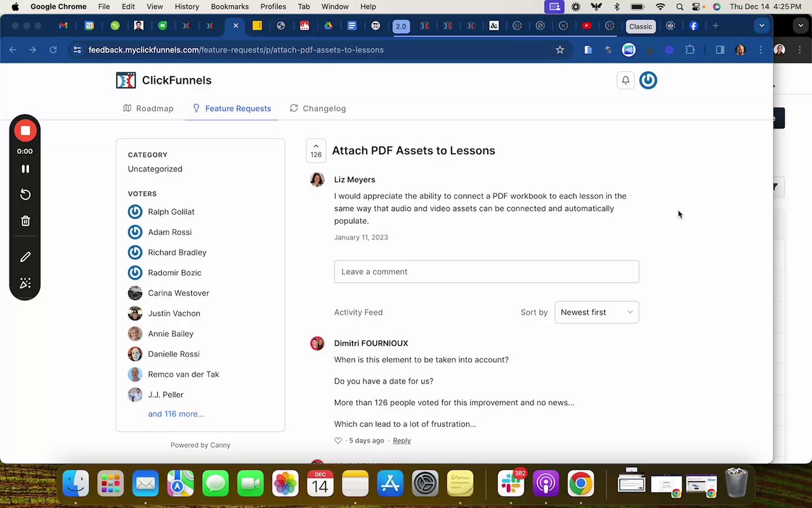Open the History menu
The image size is (812, 508).
pos(187,6)
